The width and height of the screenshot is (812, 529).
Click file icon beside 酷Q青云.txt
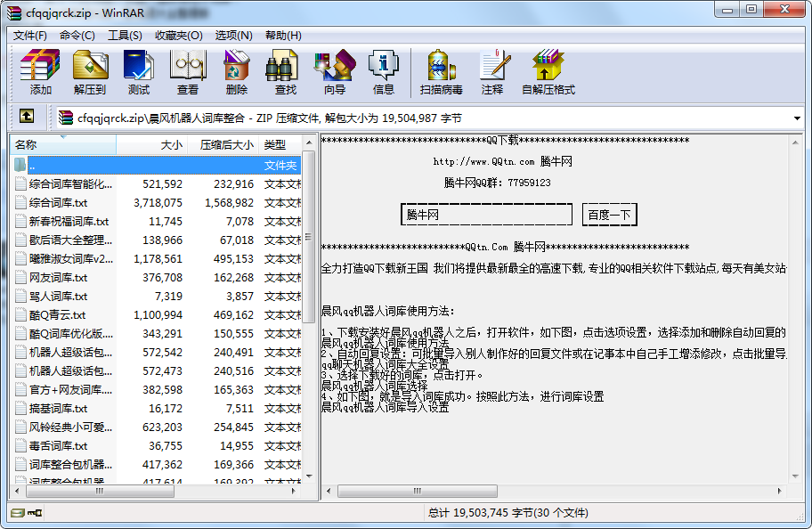click(20, 314)
